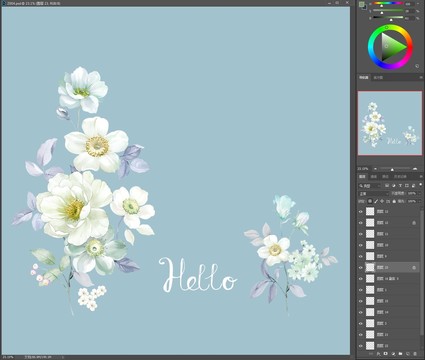
Task: Lock transparent pixels
Action: [370, 201]
